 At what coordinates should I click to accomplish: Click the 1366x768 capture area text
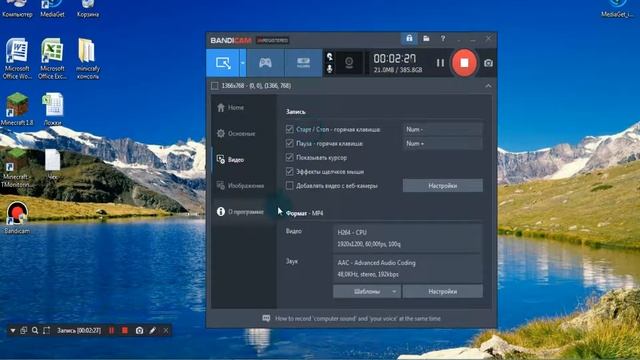coord(256,86)
